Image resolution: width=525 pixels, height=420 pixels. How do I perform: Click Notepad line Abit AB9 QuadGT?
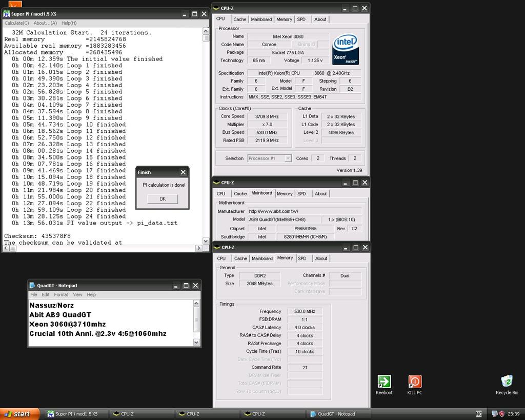60,315
